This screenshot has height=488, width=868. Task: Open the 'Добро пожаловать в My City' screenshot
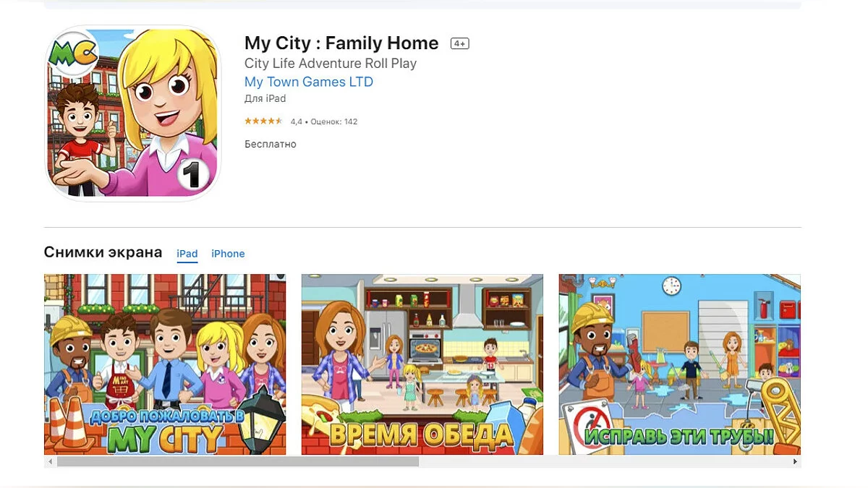pyautogui.click(x=165, y=364)
